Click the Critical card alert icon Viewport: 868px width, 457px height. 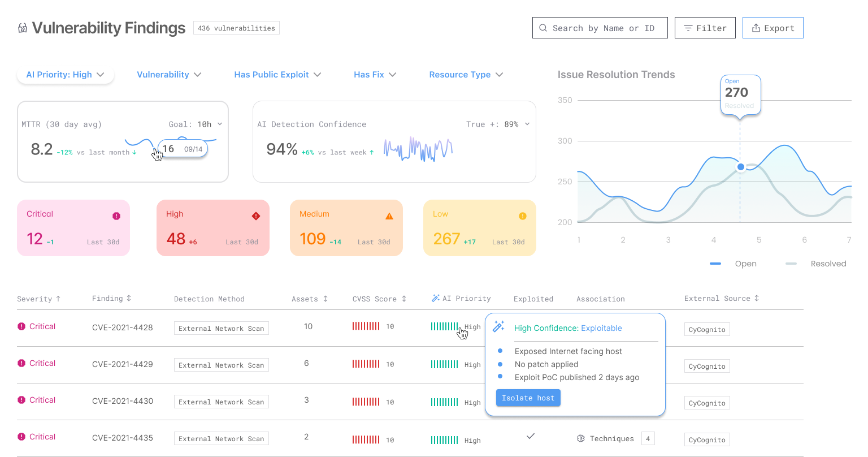click(x=116, y=216)
